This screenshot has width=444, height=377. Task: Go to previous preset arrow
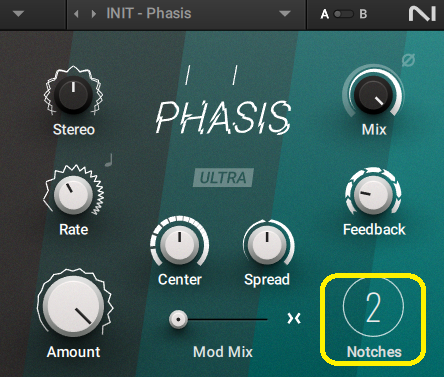coord(76,14)
